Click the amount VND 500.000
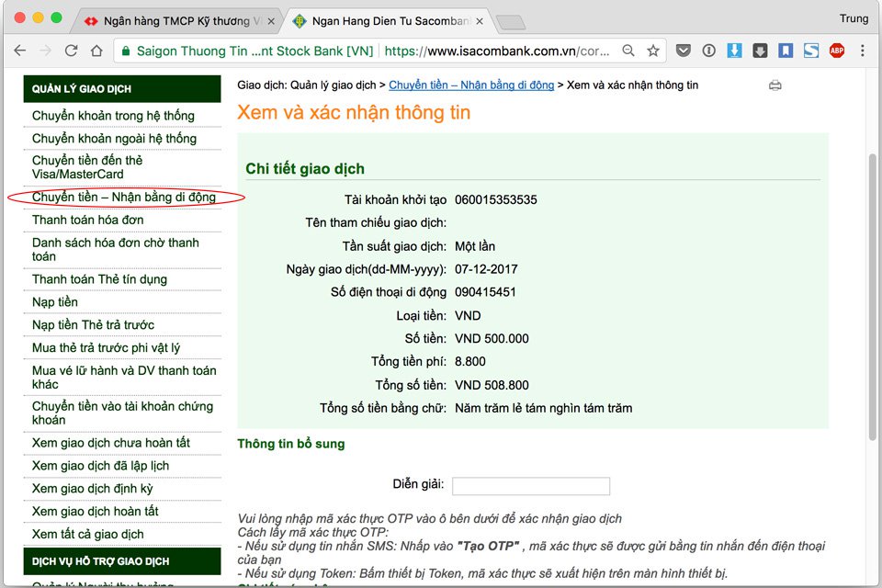 click(x=492, y=339)
